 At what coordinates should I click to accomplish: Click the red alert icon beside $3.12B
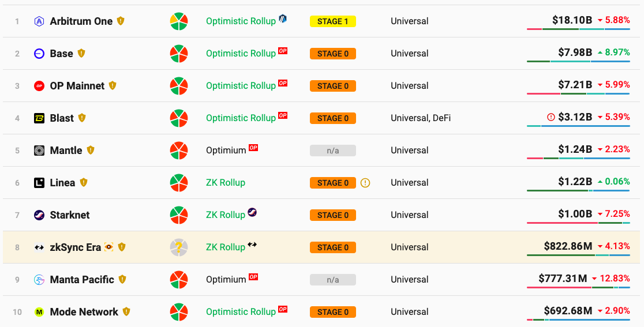(551, 117)
